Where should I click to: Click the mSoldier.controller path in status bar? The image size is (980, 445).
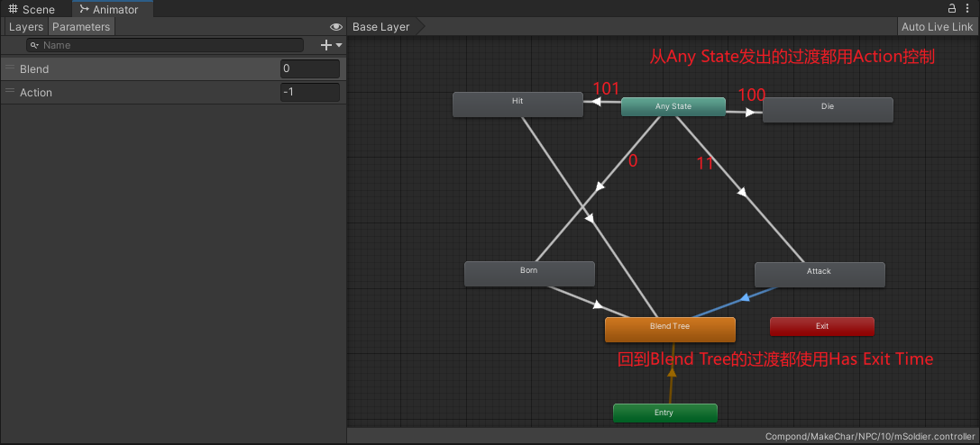coord(869,436)
